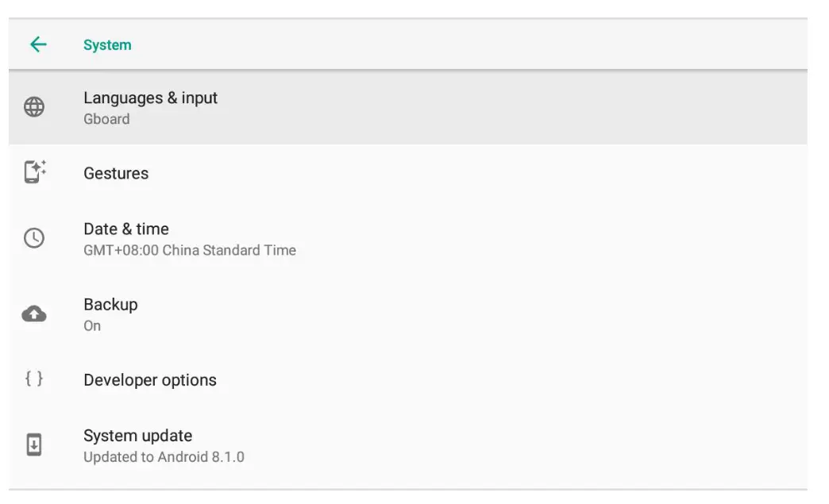The image size is (829, 504).
Task: Click the clock icon for Date & time
Action: [34, 238]
